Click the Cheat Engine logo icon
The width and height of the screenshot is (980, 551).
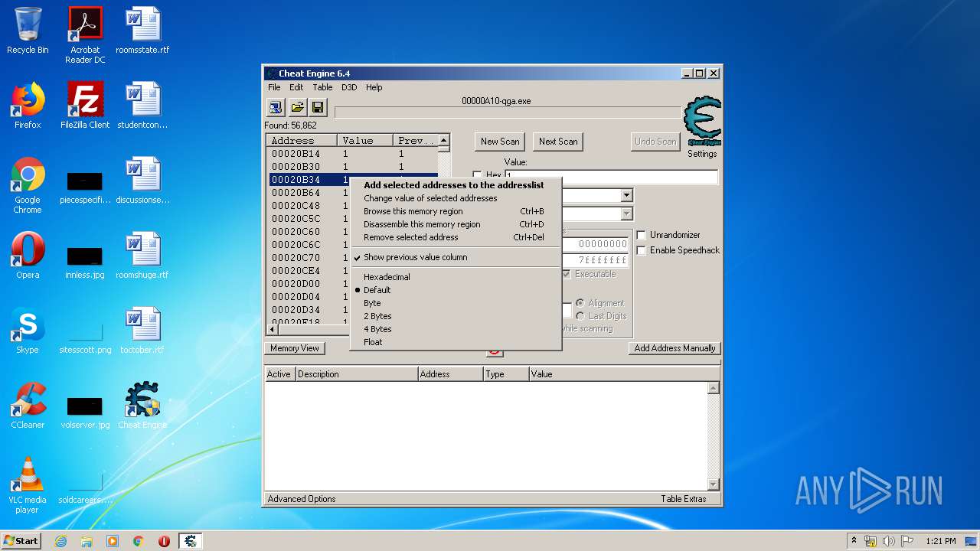[702, 121]
